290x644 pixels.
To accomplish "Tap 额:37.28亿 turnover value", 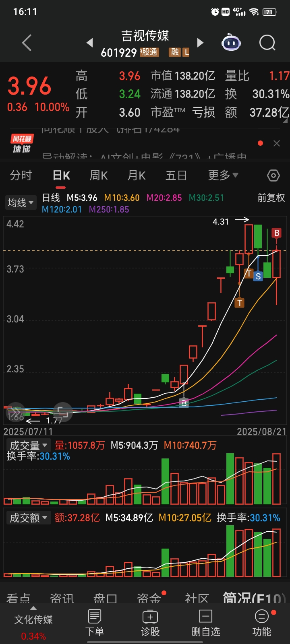I will coord(77,518).
